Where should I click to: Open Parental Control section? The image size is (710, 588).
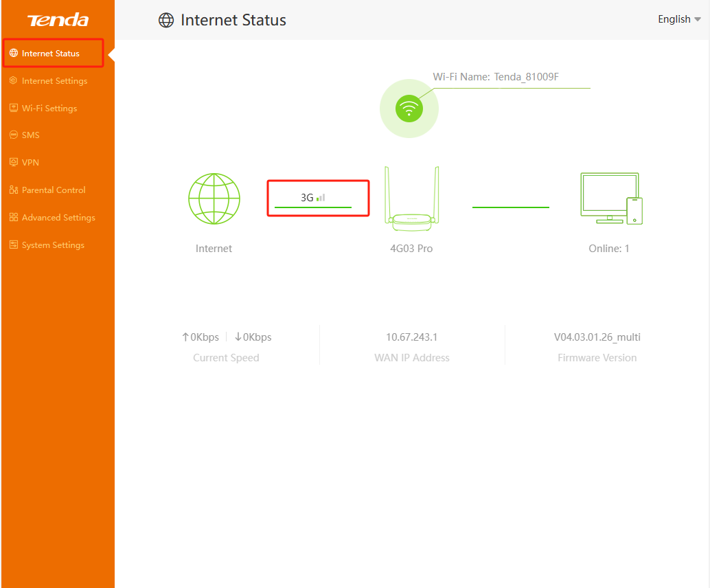point(54,190)
